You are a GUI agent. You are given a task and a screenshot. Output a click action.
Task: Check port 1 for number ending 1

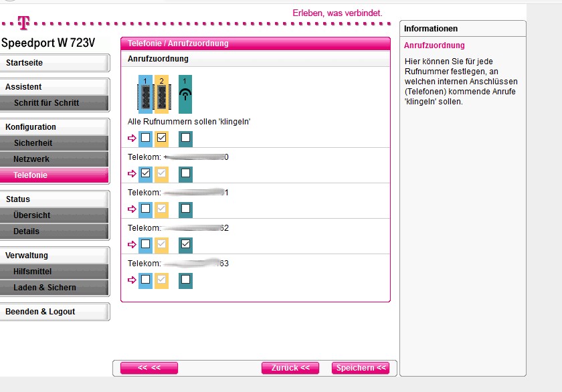(146, 209)
